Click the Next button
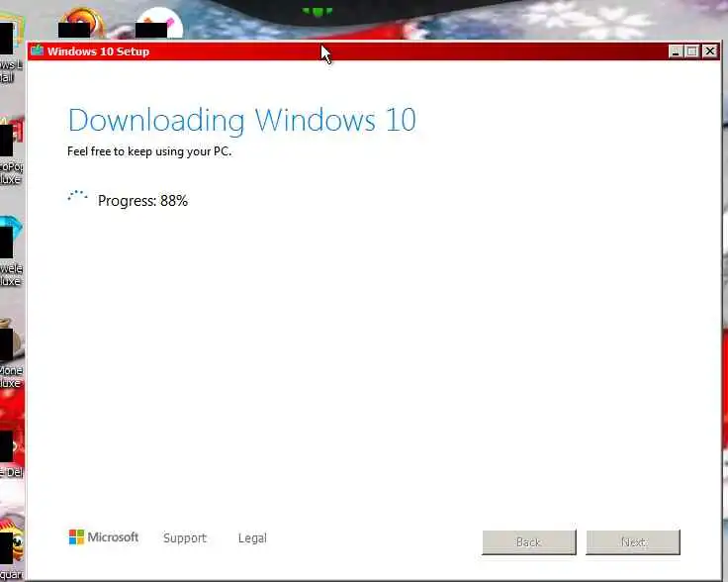 [x=633, y=542]
